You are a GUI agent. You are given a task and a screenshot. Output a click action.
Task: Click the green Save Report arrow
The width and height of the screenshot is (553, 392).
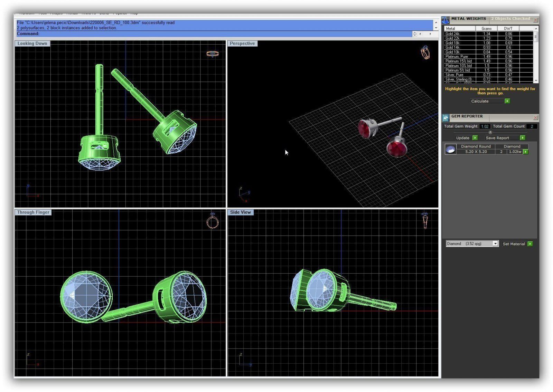522,138
